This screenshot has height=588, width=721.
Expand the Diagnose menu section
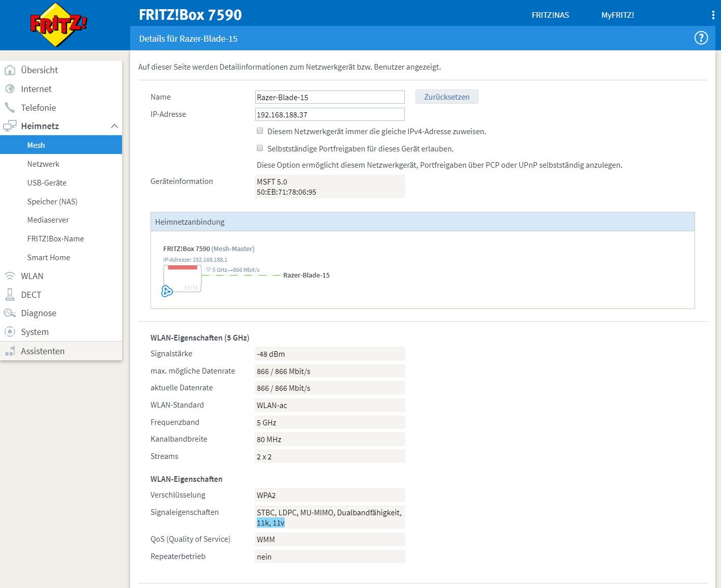[38, 313]
